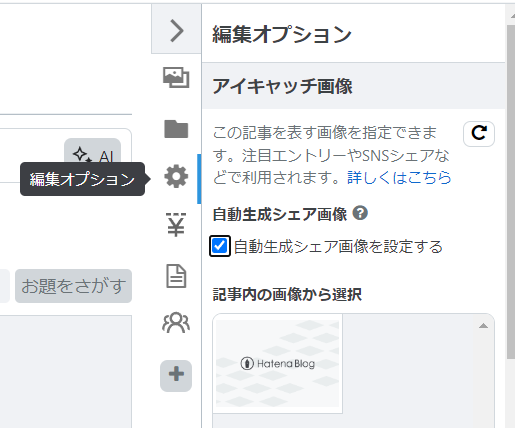Open the document summary icon
This screenshot has height=428, width=515.
(x=176, y=276)
